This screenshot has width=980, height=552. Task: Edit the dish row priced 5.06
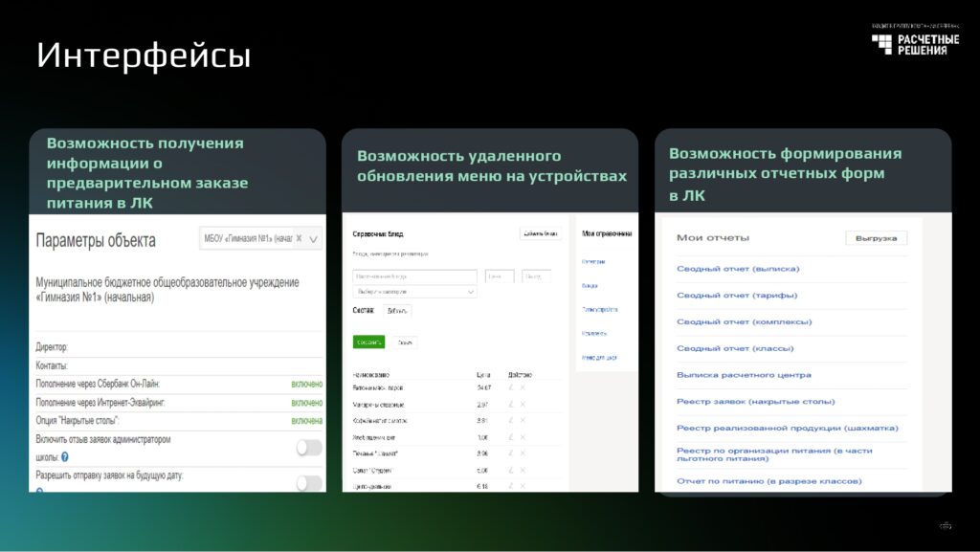[x=511, y=470]
